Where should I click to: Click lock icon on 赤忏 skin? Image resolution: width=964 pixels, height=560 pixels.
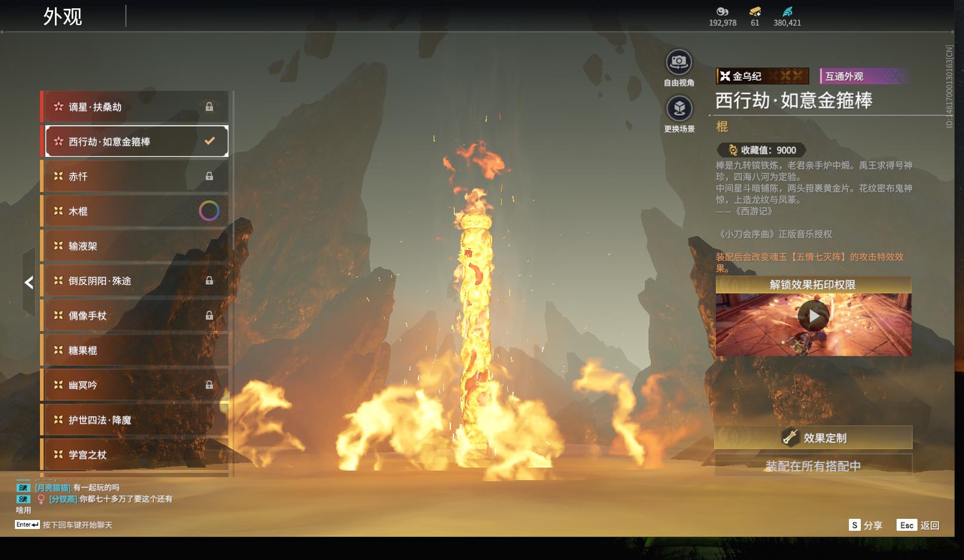209,177
